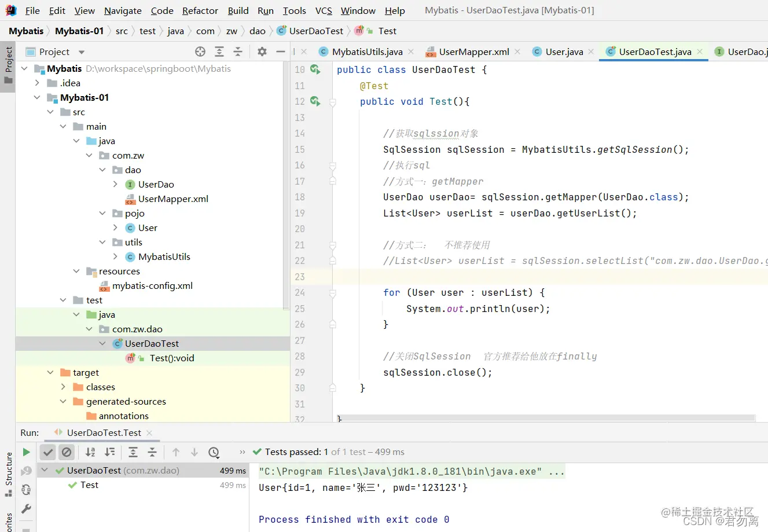Expand the classes folder under target

click(63, 387)
